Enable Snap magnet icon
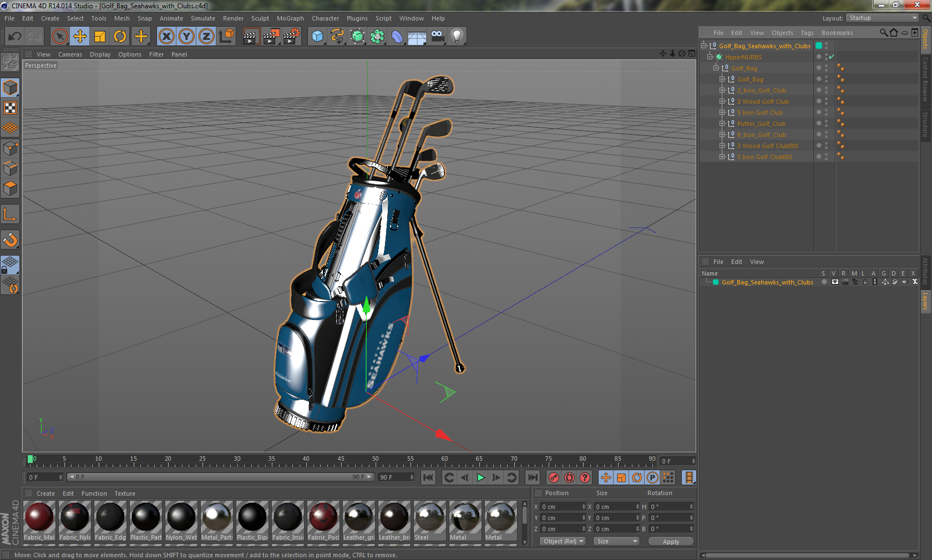Viewport: 932px width, 560px height. (11, 240)
